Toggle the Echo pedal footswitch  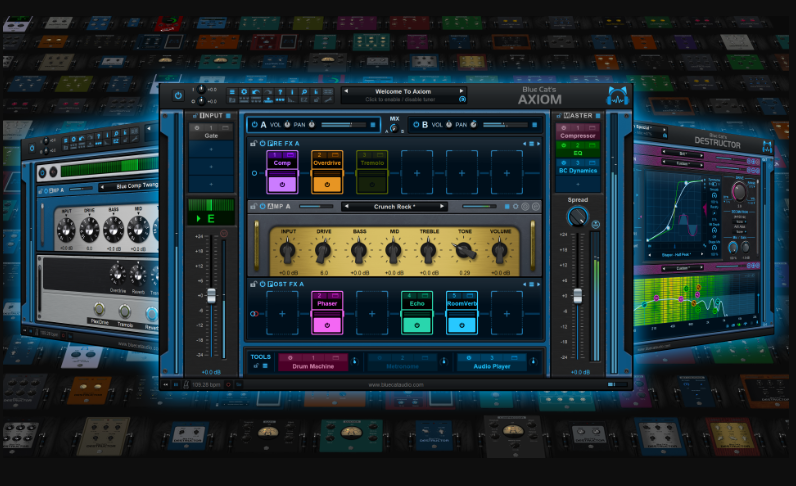click(417, 325)
